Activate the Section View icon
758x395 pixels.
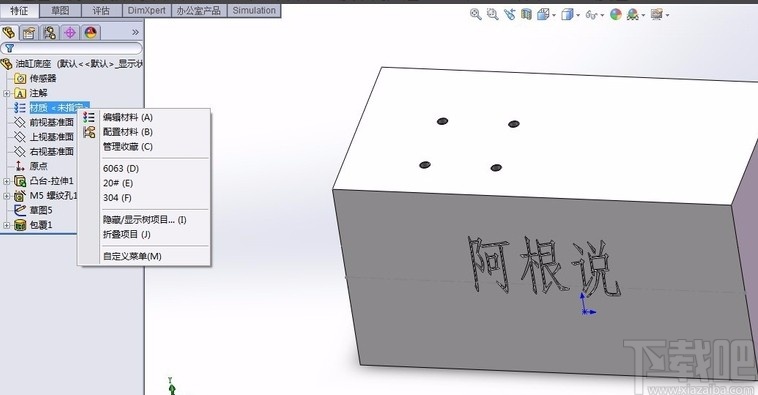tap(526, 15)
